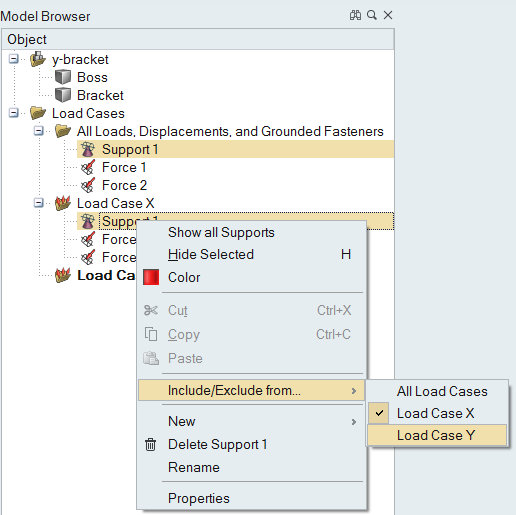Select the Boss part cube icon
Screen dimensions: 516x515
[x=63, y=77]
